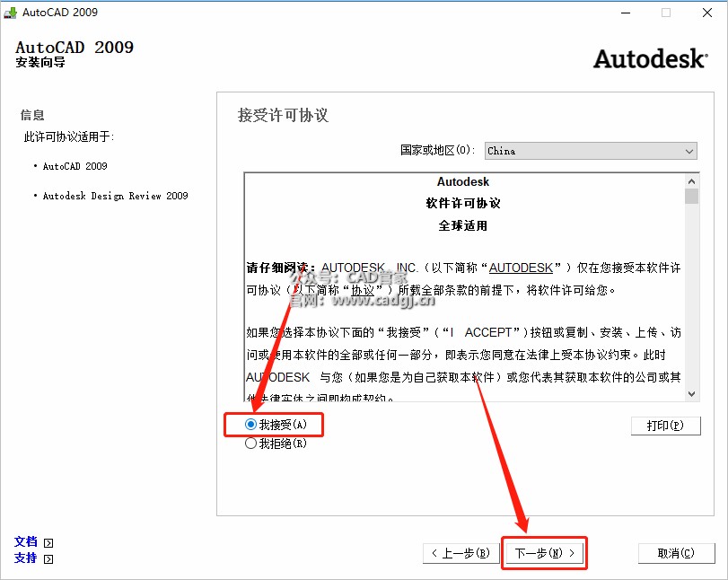Click the 下一步(N) button
This screenshot has width=728, height=580.
click(x=544, y=553)
